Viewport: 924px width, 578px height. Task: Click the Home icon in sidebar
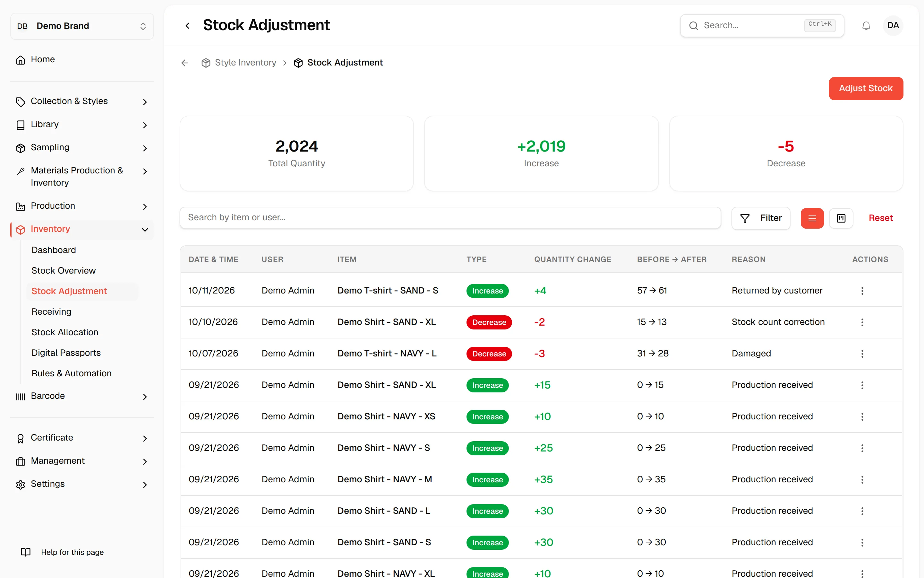point(21,60)
